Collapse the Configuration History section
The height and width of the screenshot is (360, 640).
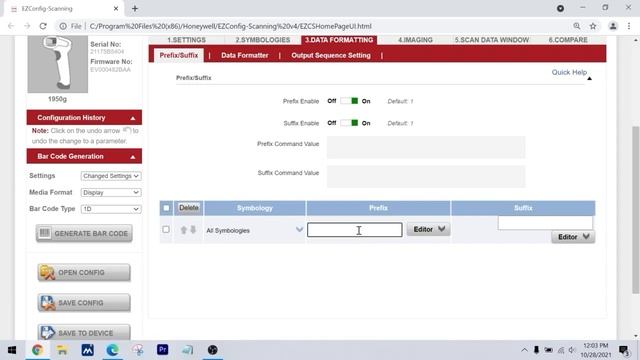coord(133,118)
